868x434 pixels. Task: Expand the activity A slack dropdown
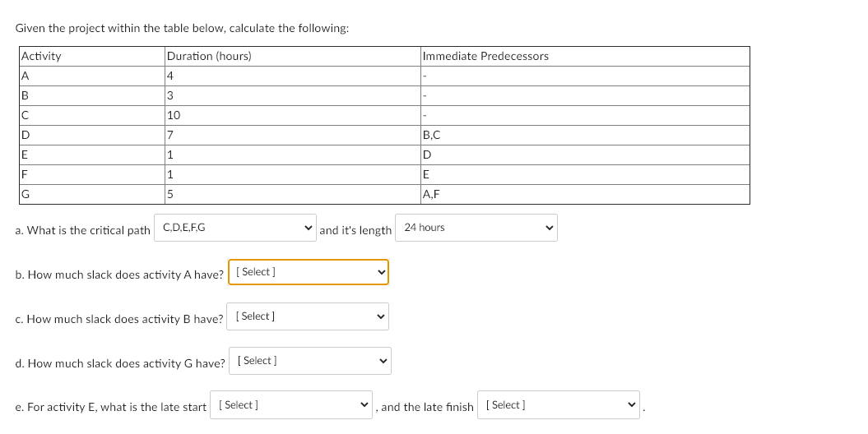click(309, 272)
